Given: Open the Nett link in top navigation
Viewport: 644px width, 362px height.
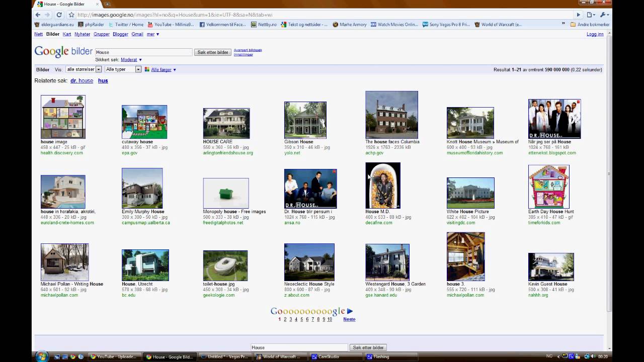Looking at the screenshot, I should coord(38,34).
